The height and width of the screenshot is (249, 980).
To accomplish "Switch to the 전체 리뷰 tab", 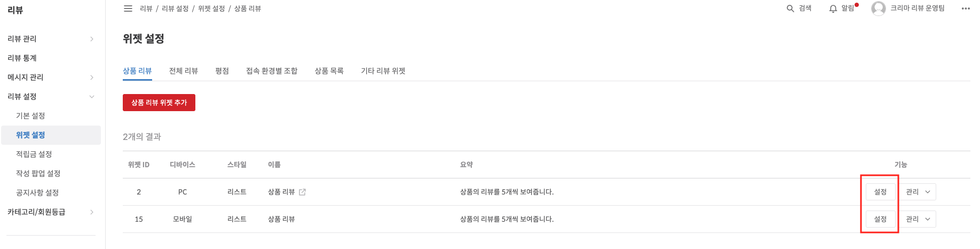I will [184, 71].
